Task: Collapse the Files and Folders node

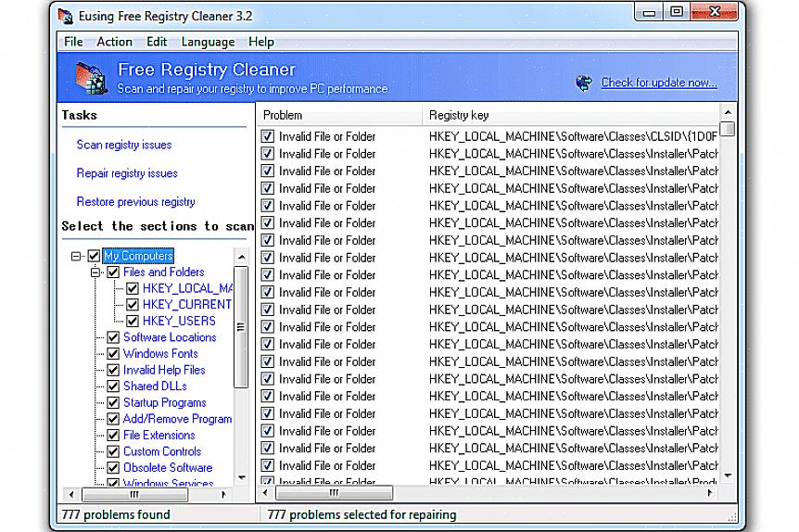Action: point(95,272)
